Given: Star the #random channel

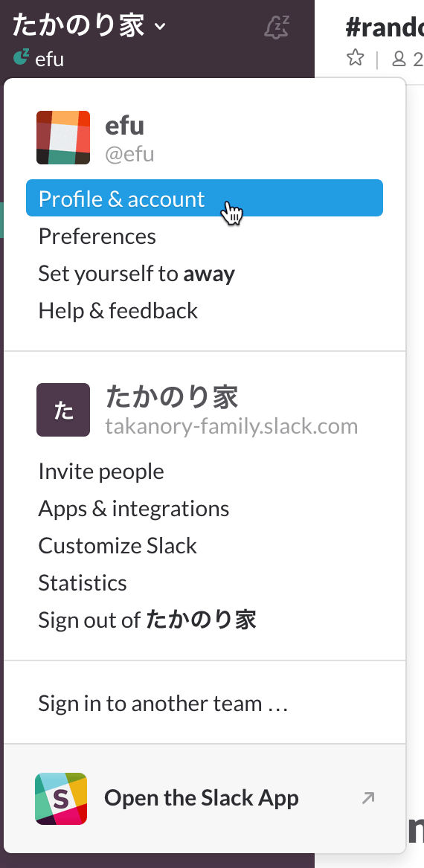Looking at the screenshot, I should tap(356, 58).
